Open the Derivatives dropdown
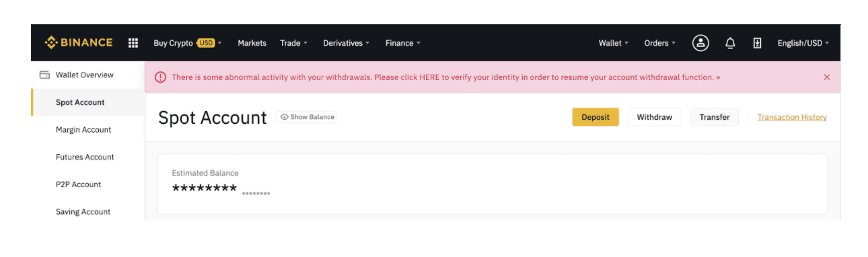The width and height of the screenshot is (868, 257). [347, 43]
